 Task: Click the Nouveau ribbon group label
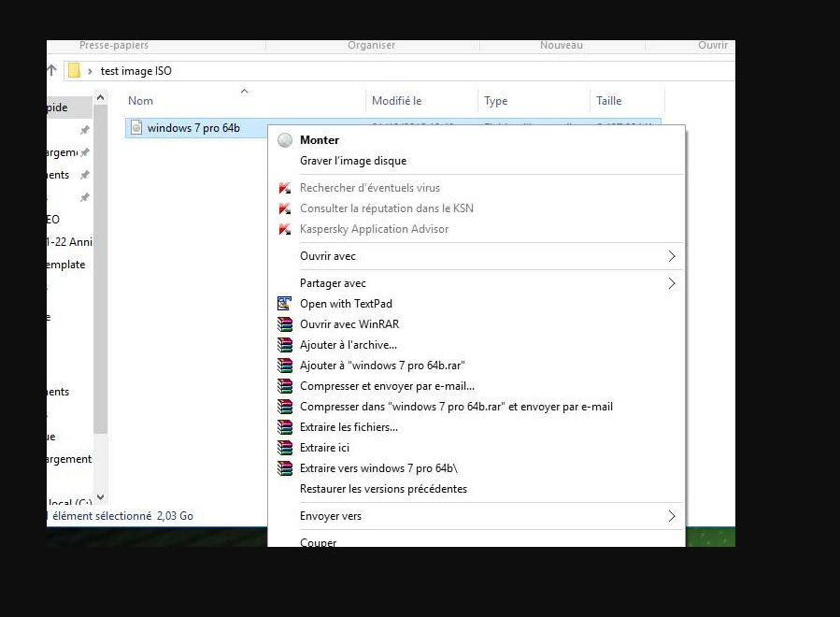tap(561, 45)
